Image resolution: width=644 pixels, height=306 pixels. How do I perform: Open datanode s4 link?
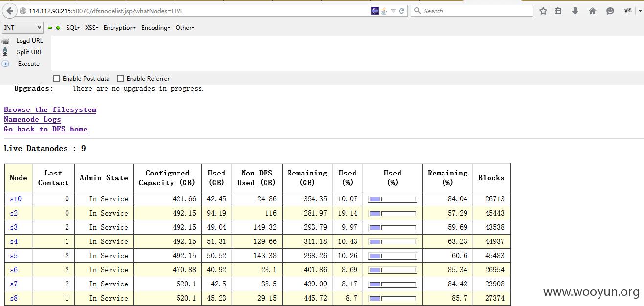(14, 241)
